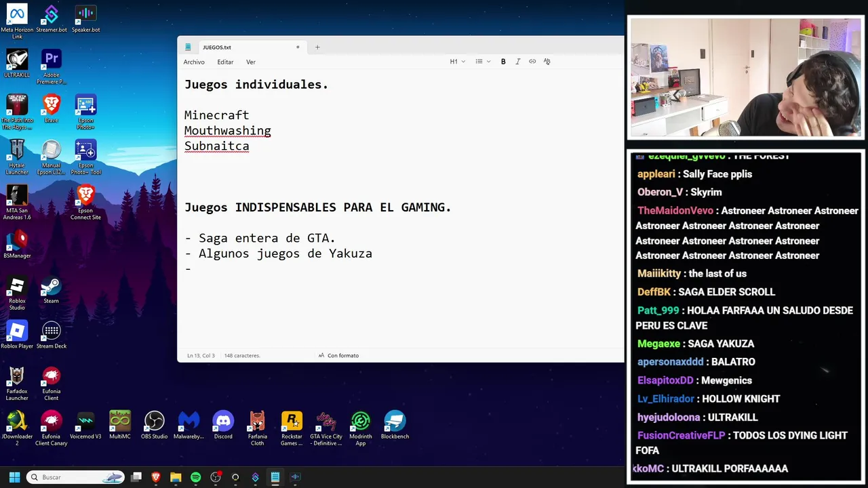Select the Modrinth App icon

361,428
